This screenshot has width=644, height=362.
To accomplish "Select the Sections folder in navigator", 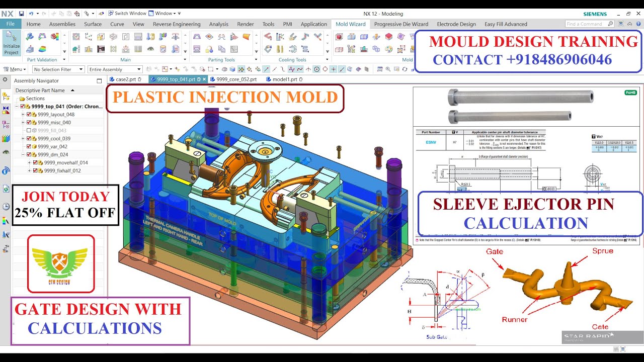I will pyautogui.click(x=33, y=99).
